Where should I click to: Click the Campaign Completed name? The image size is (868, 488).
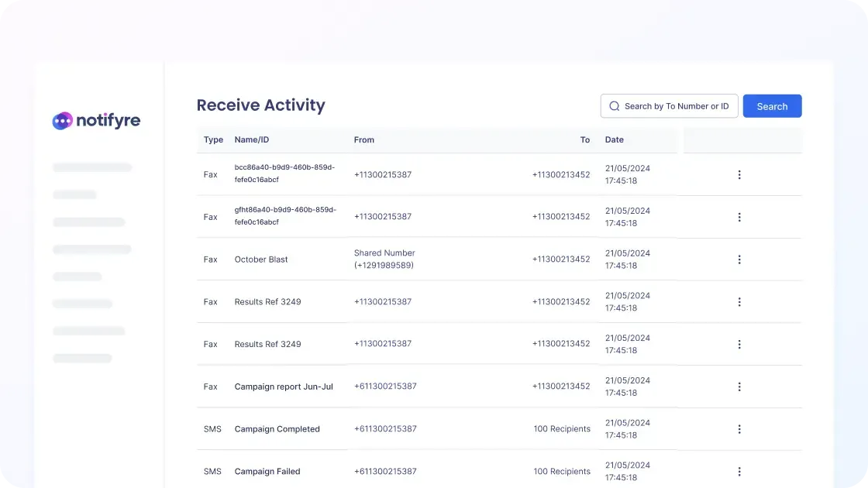coord(277,429)
